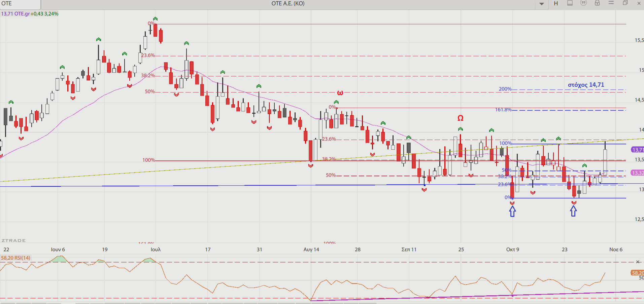The width and height of the screenshot is (644, 304).
Task: Click the OTE symbol input box
Action: [20, 4]
